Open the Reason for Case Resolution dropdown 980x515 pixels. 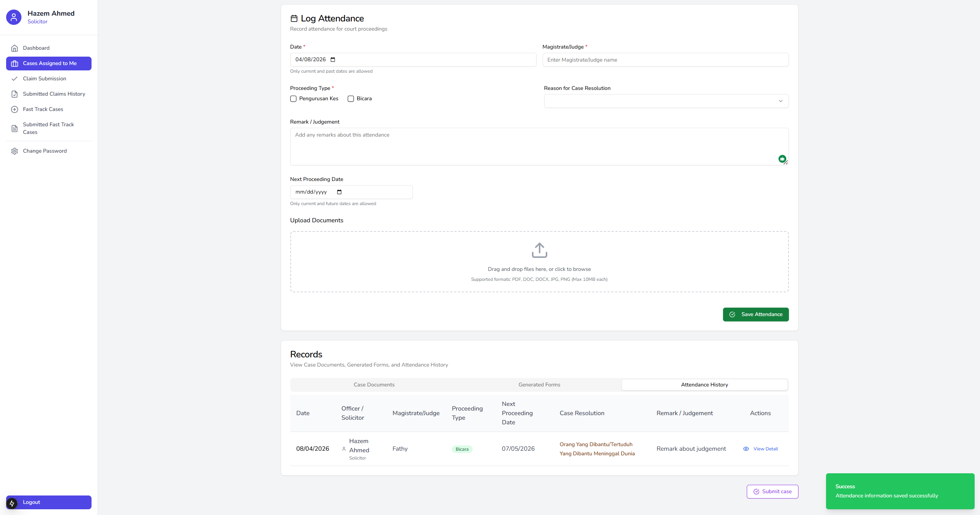(x=666, y=101)
